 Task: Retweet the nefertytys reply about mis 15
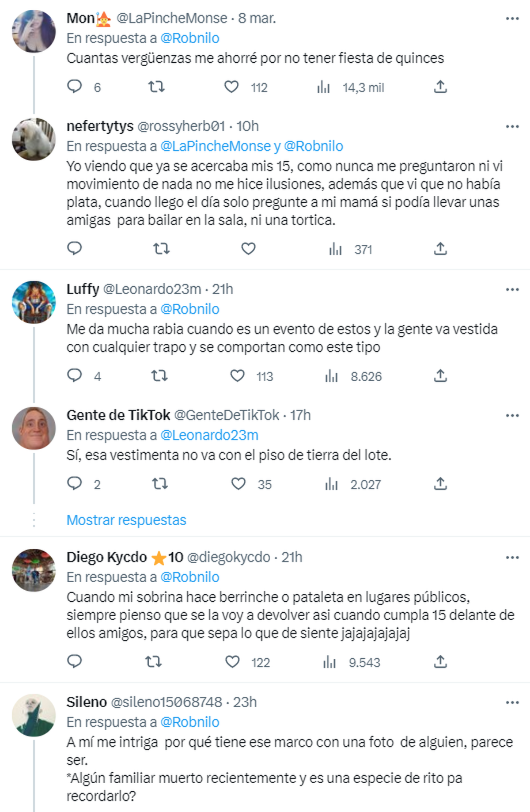(161, 249)
